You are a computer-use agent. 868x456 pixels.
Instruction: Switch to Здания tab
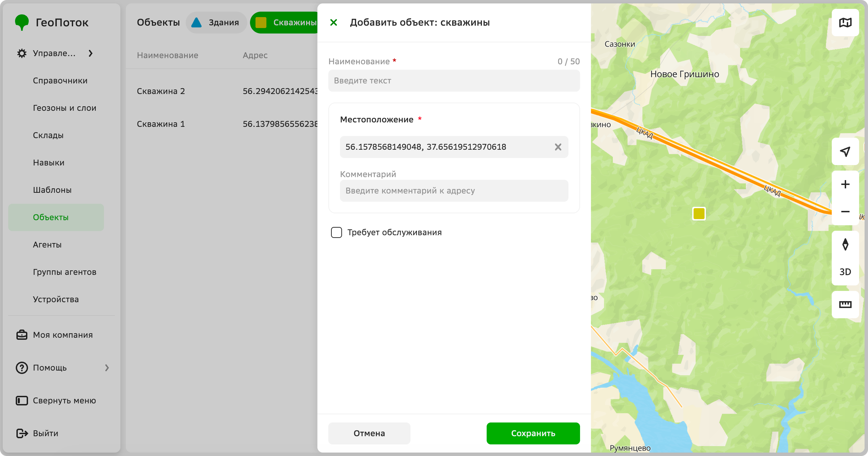216,23
